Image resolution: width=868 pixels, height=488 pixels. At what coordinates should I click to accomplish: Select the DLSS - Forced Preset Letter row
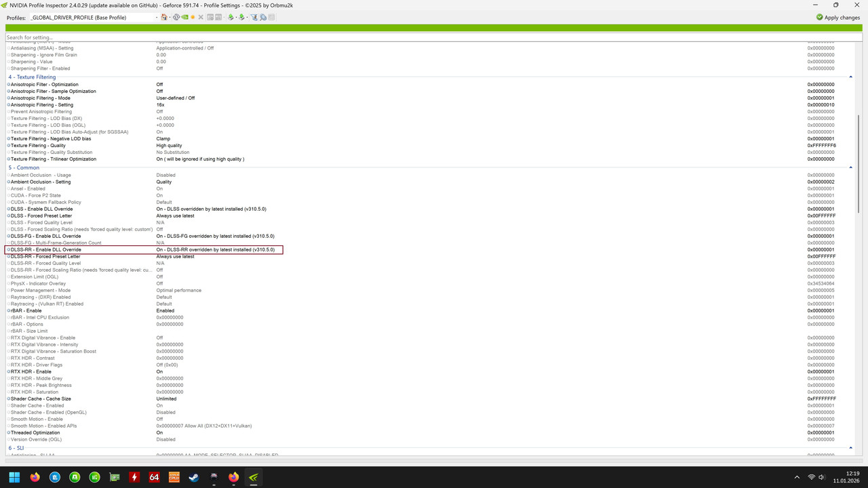click(x=431, y=216)
